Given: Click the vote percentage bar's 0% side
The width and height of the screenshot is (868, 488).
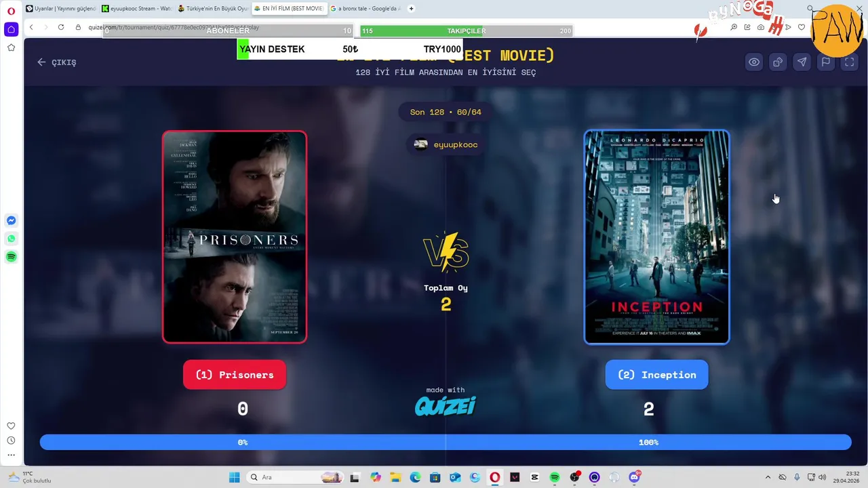Looking at the screenshot, I should 243,443.
